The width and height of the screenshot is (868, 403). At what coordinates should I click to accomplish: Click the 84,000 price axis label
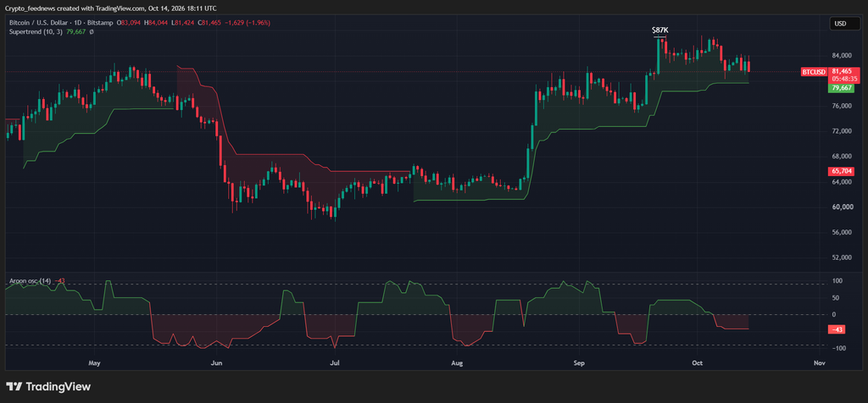click(x=842, y=55)
